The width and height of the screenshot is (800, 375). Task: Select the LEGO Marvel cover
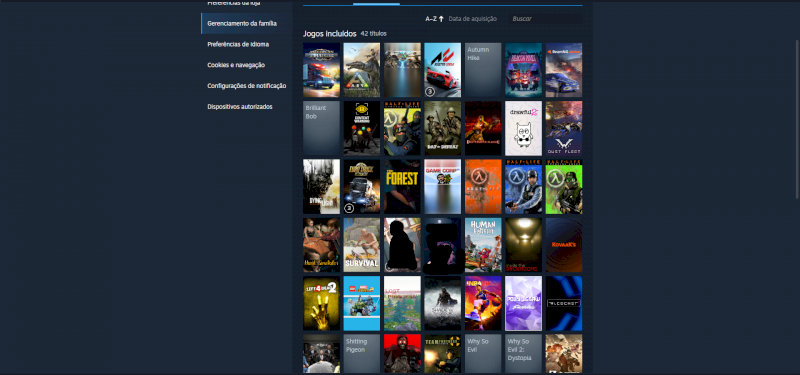362,304
